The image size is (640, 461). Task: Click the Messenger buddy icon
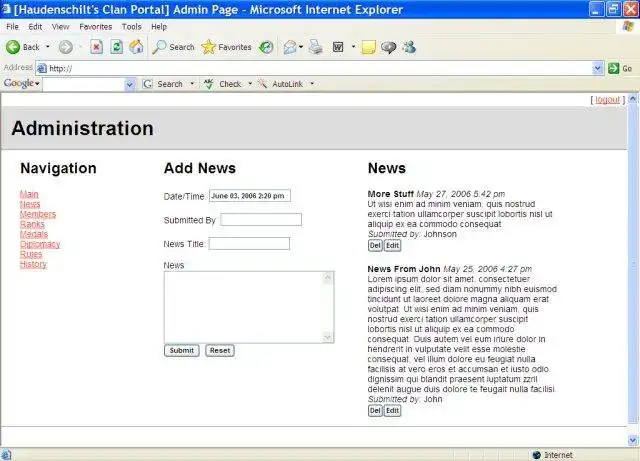click(x=409, y=47)
